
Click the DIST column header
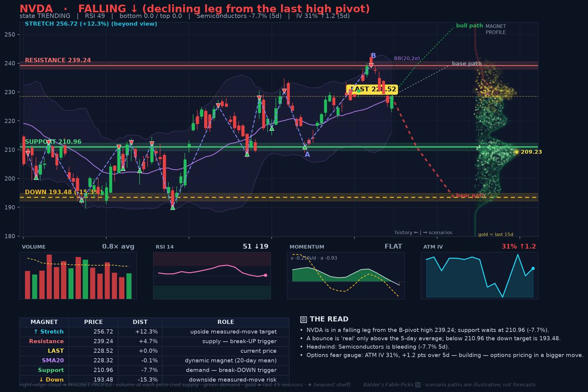coord(140,322)
